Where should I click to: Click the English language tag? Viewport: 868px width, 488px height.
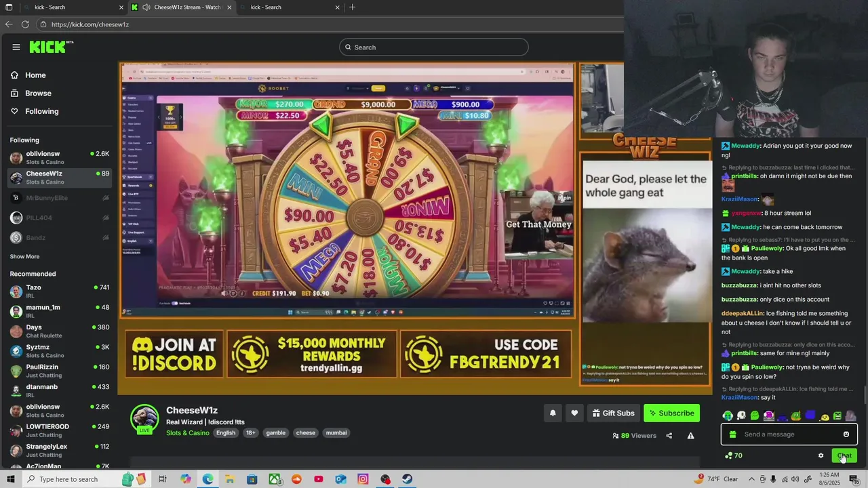coord(226,433)
